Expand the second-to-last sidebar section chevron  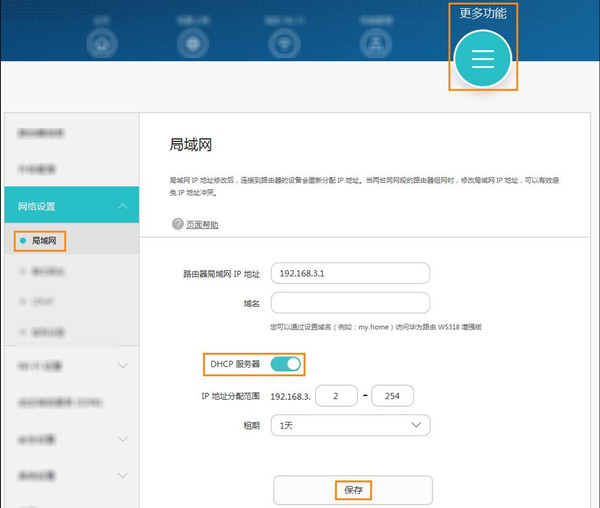[122, 439]
